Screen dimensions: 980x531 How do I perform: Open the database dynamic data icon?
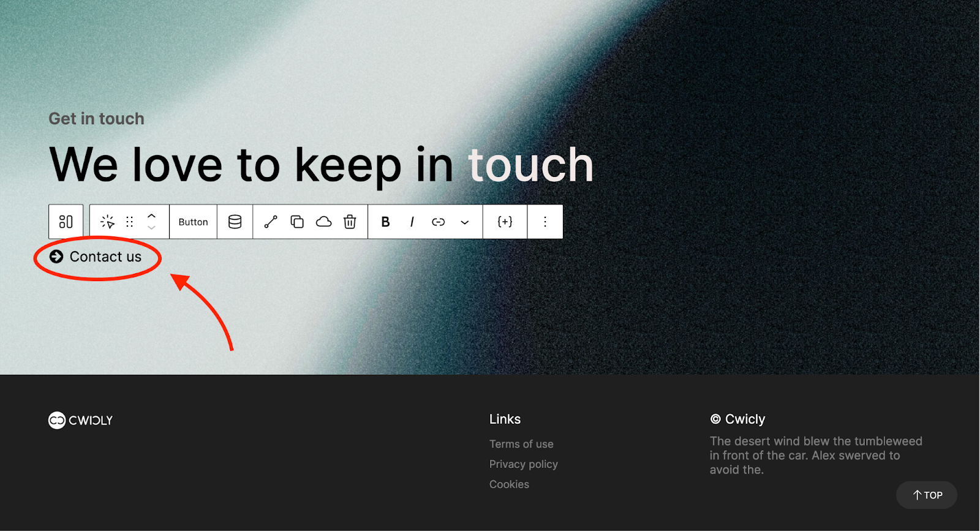pos(235,222)
